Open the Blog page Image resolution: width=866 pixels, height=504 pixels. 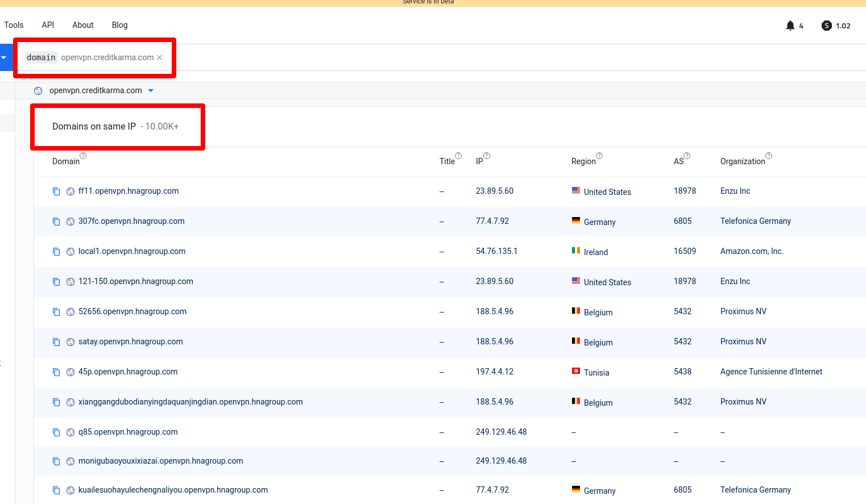120,25
